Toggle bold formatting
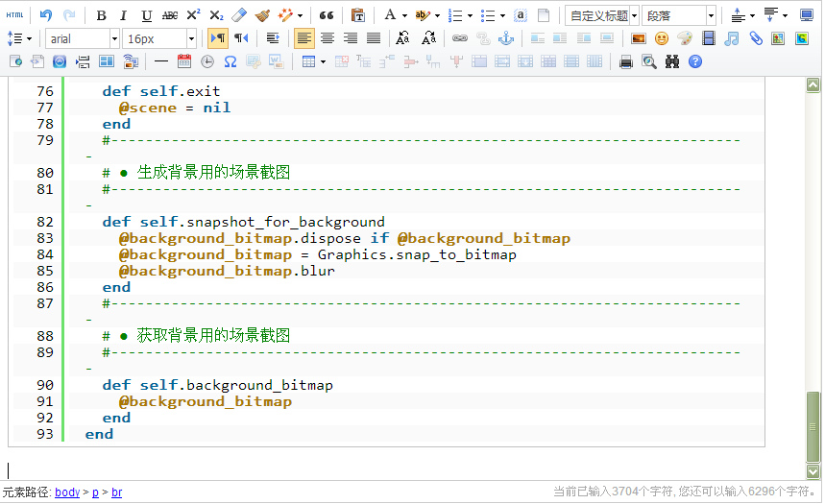825x504 pixels. (101, 15)
